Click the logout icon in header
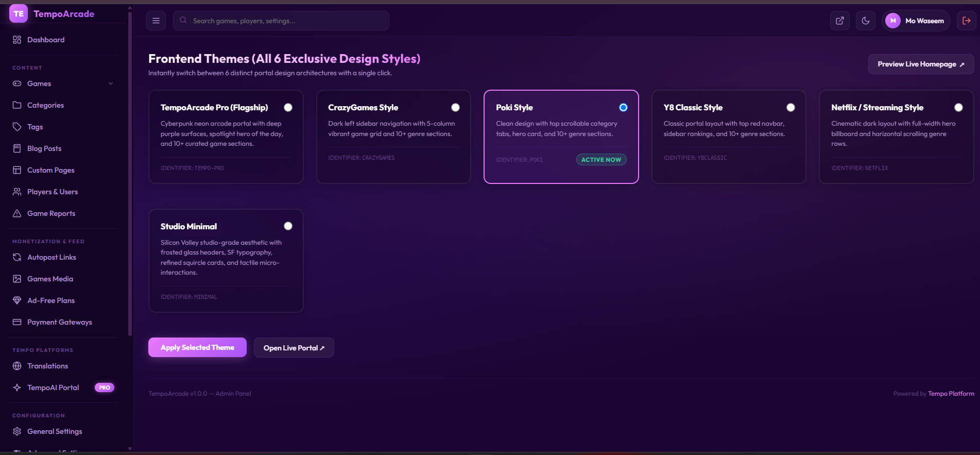This screenshot has width=980, height=455. (x=967, y=21)
